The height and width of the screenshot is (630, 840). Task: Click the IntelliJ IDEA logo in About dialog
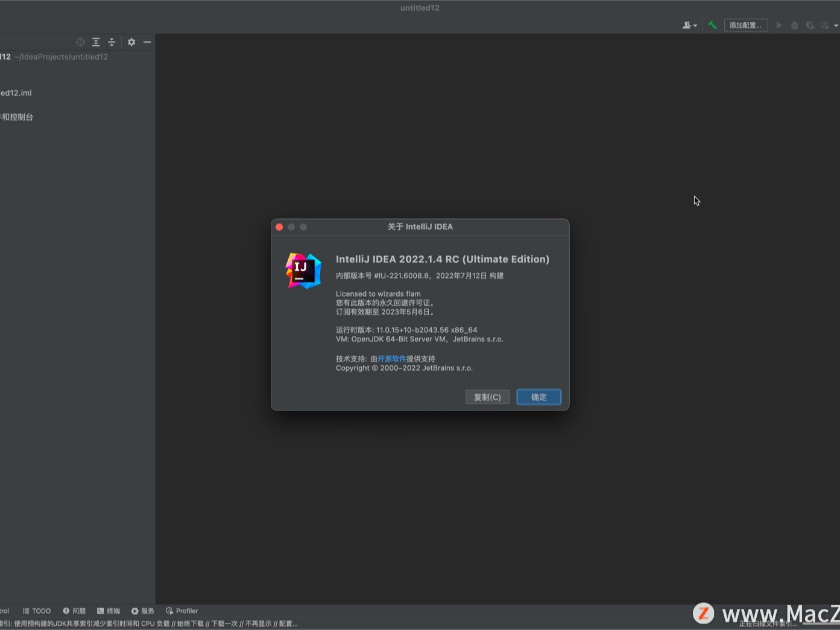pos(303,271)
